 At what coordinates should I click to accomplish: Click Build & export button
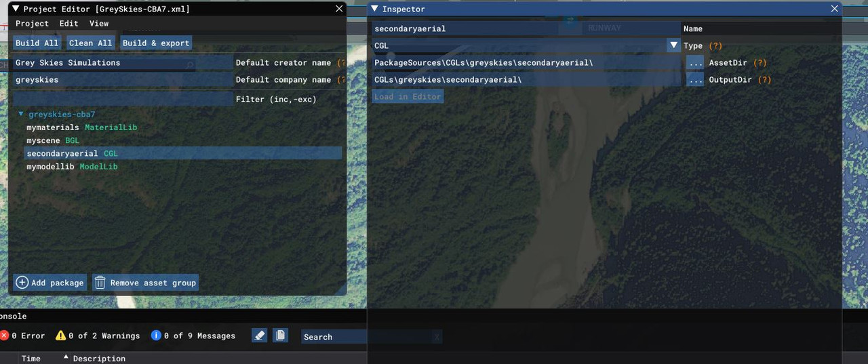(x=156, y=43)
